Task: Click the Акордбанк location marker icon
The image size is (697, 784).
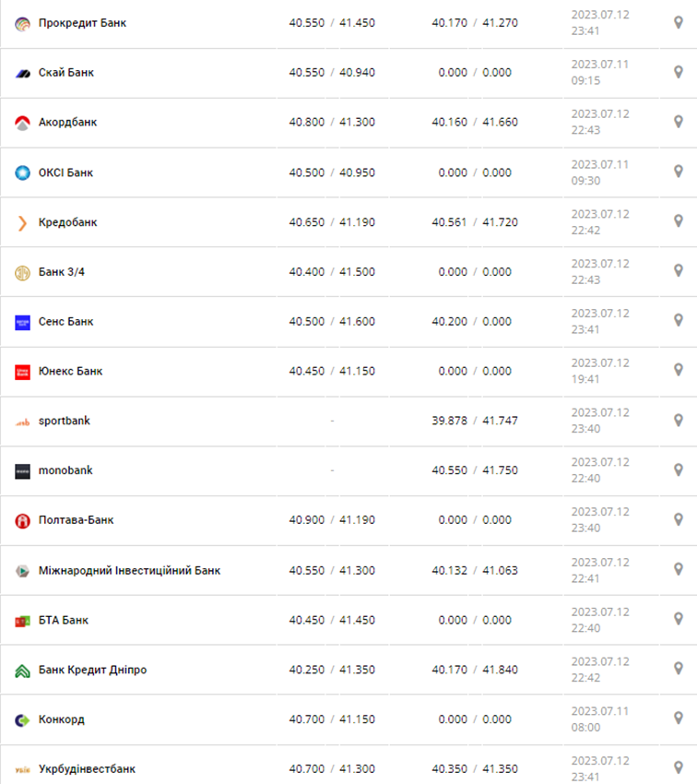Action: pos(679,122)
